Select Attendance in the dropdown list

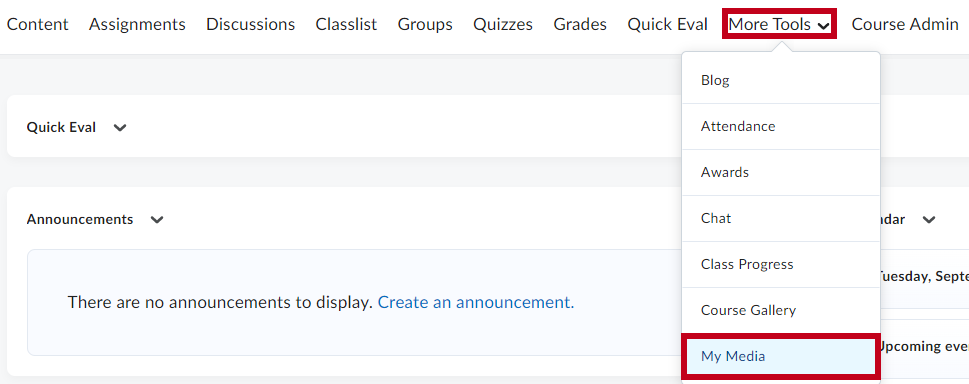click(781, 126)
